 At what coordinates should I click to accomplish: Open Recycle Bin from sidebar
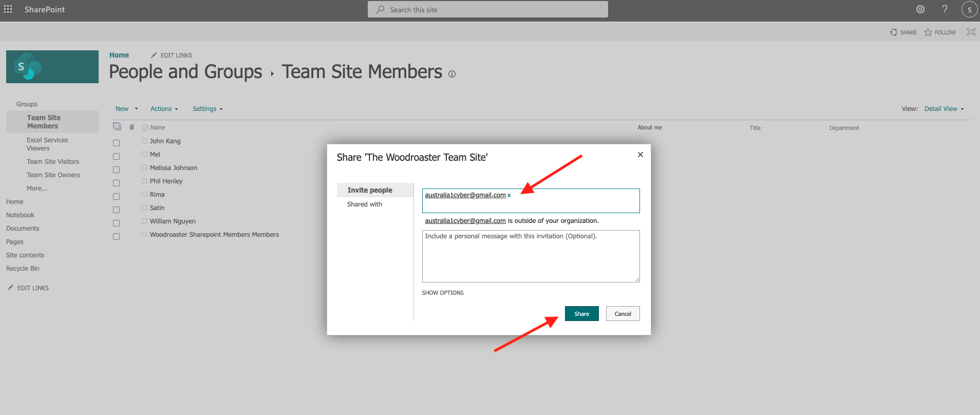tap(23, 269)
